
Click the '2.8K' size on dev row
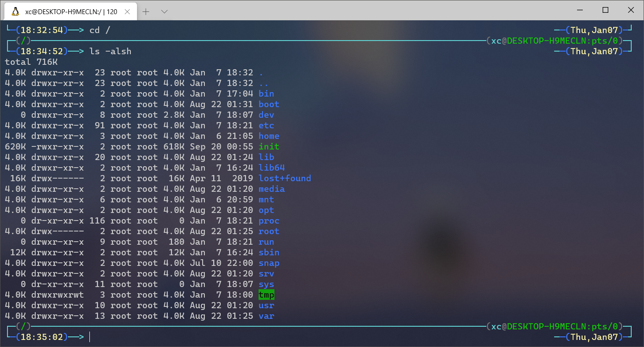pos(174,115)
